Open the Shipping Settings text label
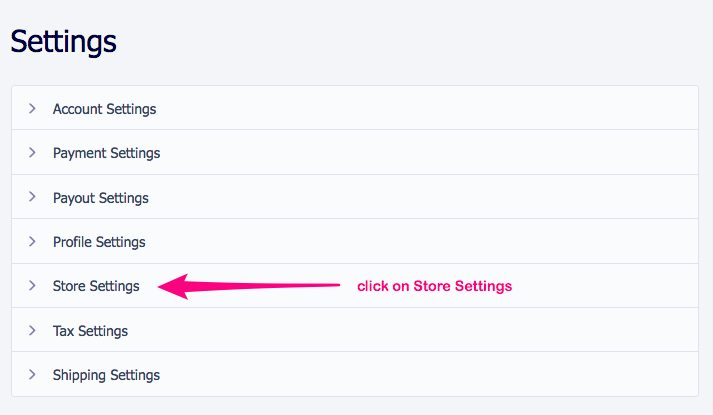The width and height of the screenshot is (713, 415). pos(106,375)
